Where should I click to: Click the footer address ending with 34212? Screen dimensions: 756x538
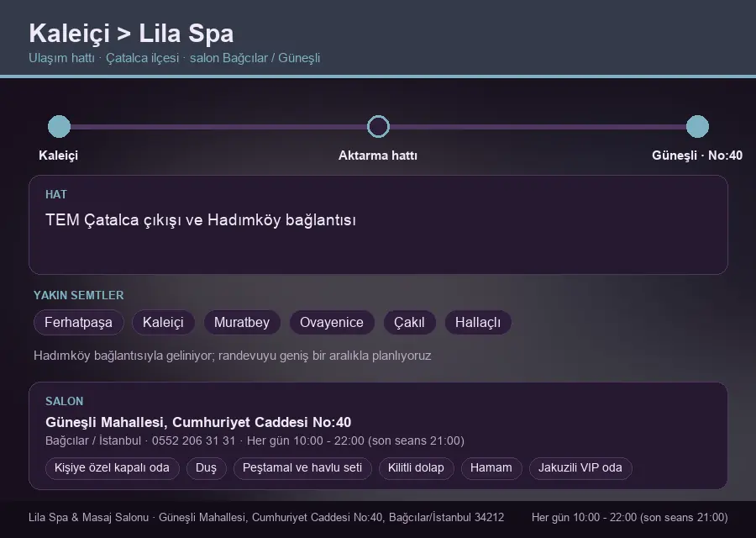266,517
